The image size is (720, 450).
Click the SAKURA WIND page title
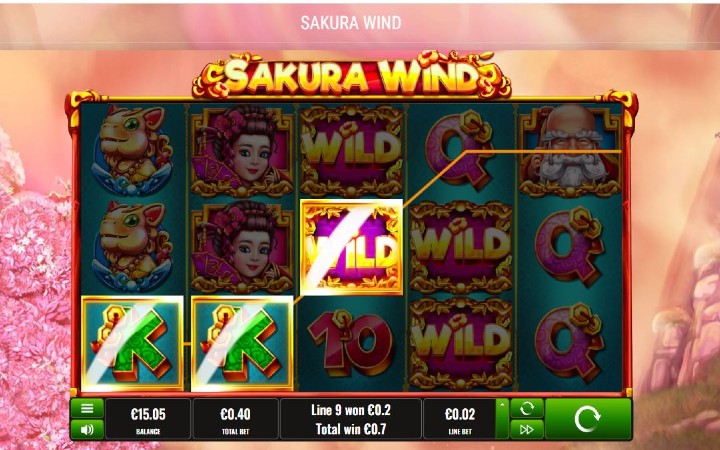tap(351, 23)
